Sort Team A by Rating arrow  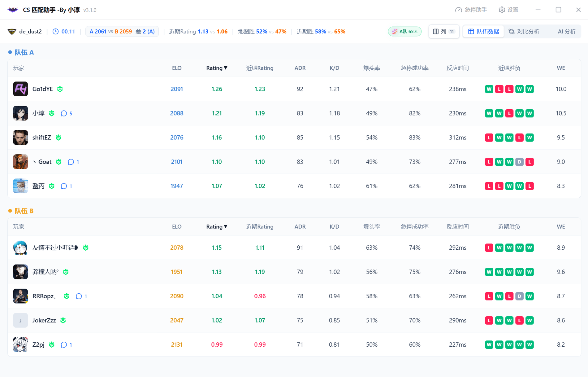tap(226, 68)
